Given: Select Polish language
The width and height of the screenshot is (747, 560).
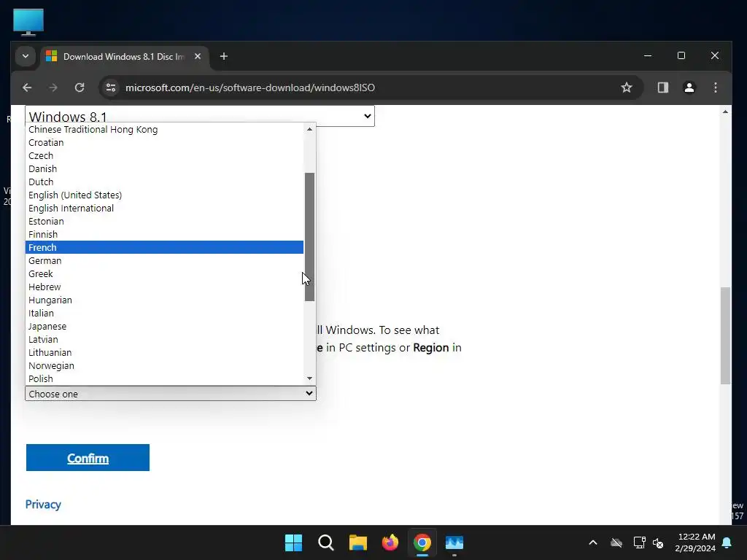Looking at the screenshot, I should tap(164, 378).
